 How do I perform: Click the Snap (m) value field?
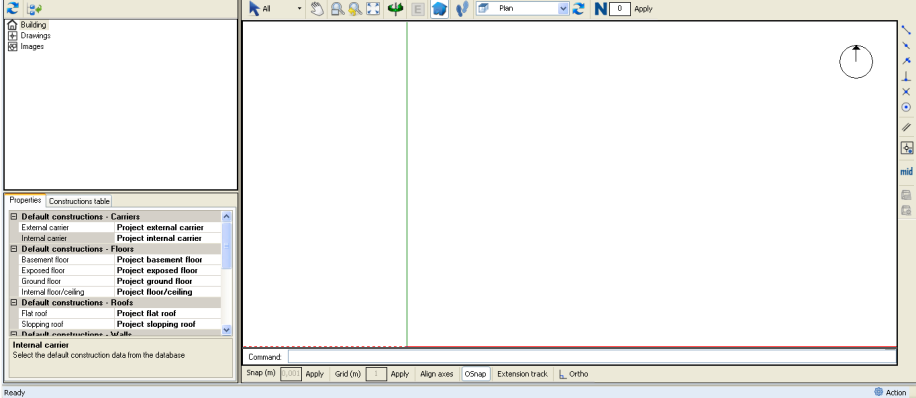291,374
